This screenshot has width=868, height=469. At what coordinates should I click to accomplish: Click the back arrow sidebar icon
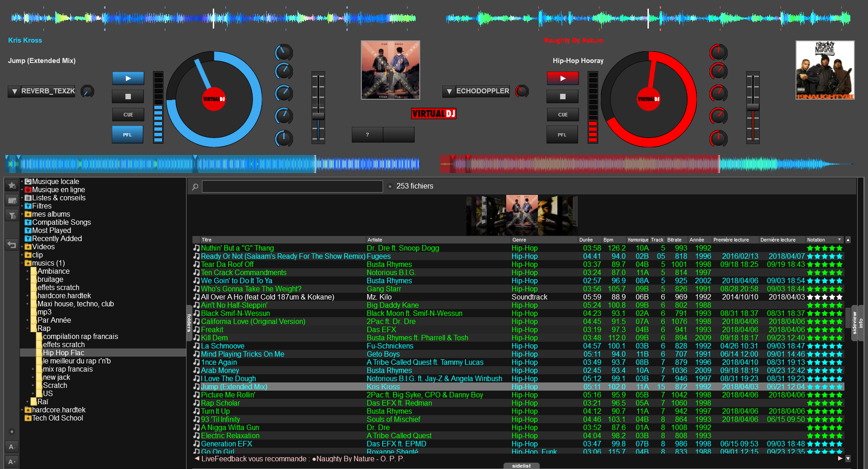tap(12, 245)
